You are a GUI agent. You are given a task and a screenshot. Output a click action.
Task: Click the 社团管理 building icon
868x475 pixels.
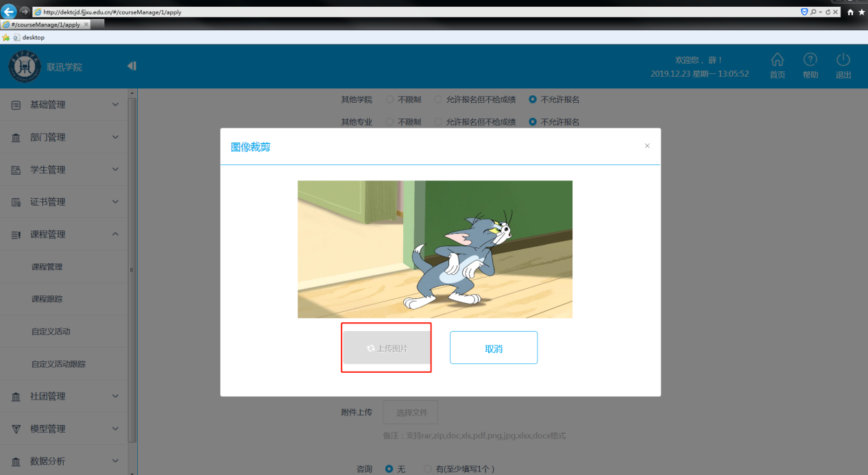pos(16,397)
